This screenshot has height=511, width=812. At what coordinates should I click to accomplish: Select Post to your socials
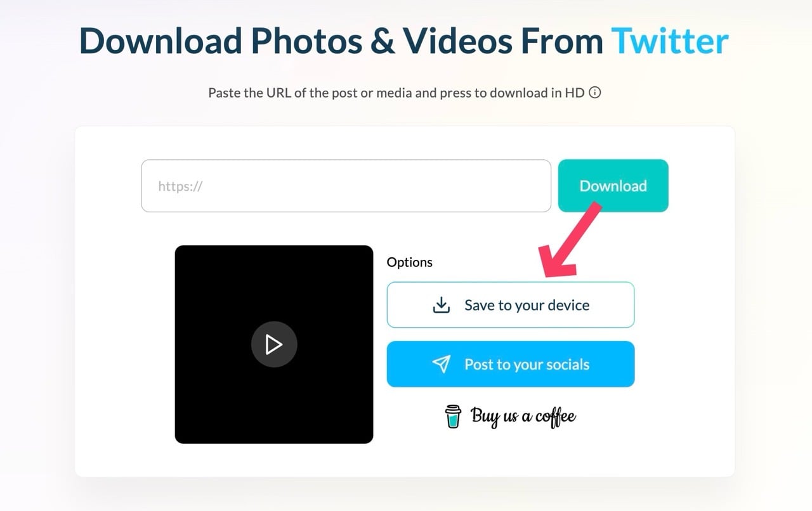[x=511, y=364]
